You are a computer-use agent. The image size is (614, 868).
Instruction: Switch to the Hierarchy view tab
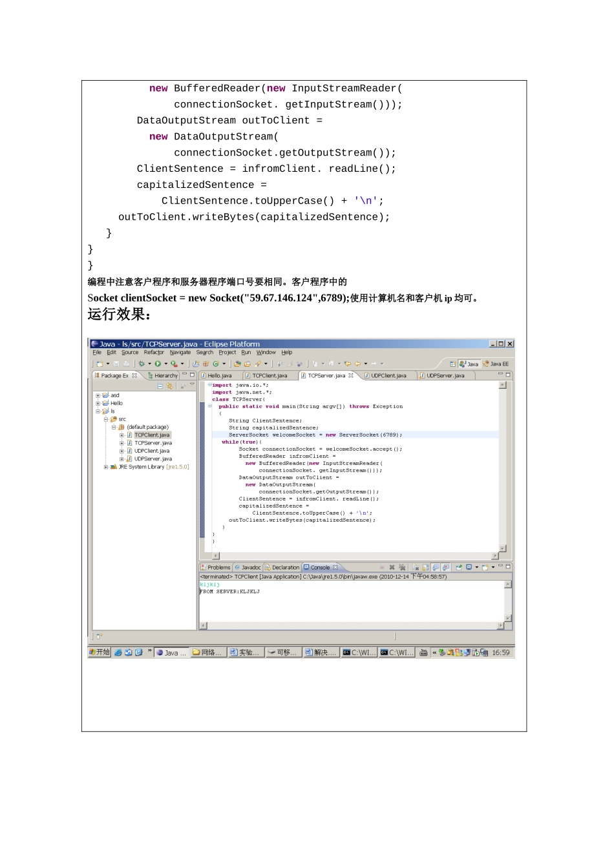[162, 375]
